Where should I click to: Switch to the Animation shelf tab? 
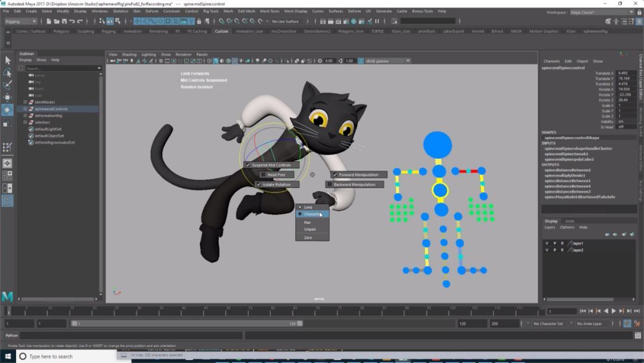pyautogui.click(x=132, y=31)
